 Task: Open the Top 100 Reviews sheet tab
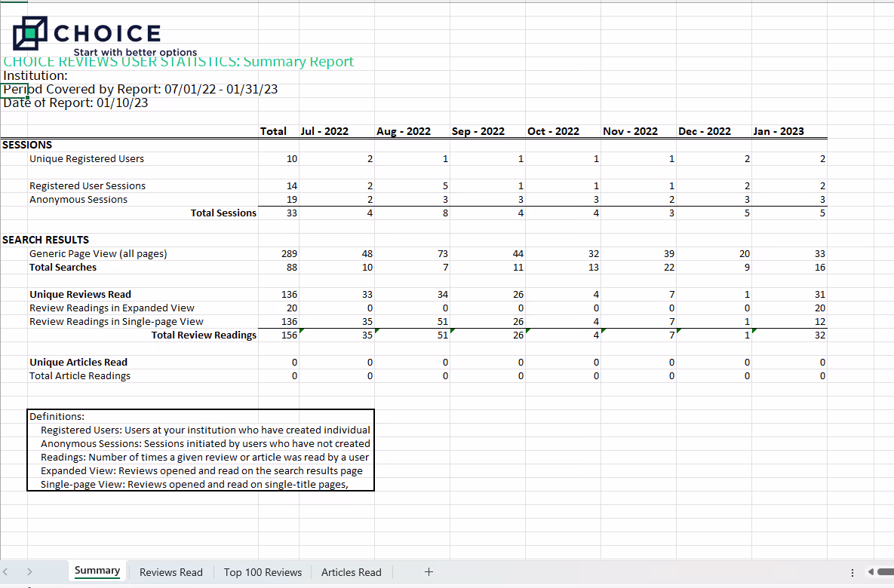coord(263,572)
